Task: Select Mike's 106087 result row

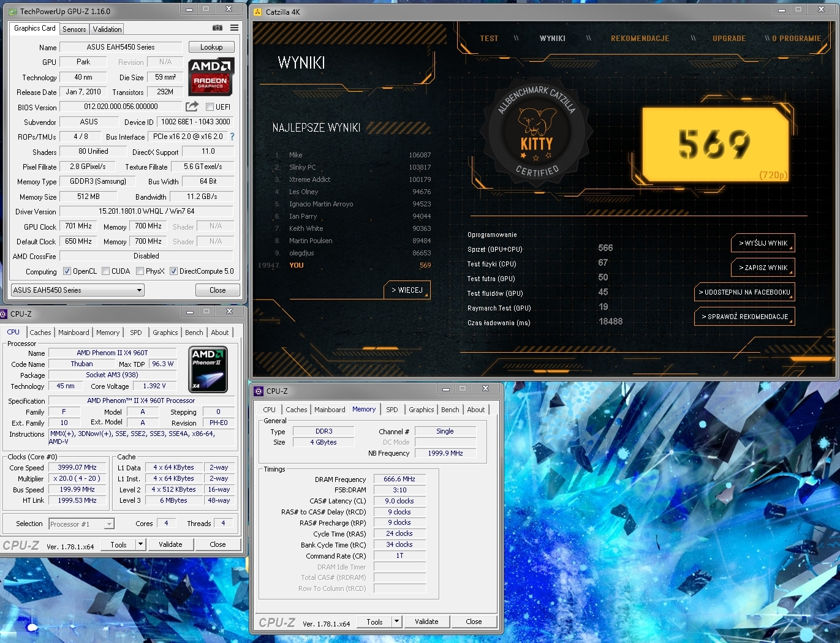Action: coord(353,155)
